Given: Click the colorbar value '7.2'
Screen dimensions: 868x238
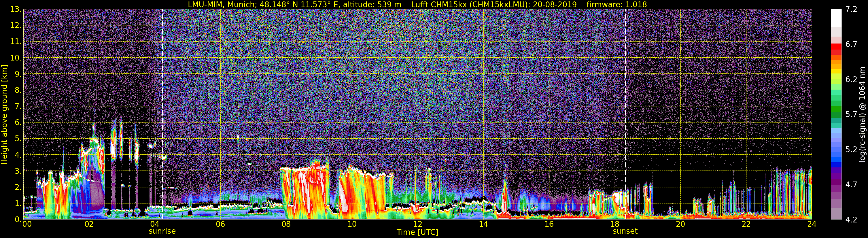Looking at the screenshot, I should click(851, 9).
